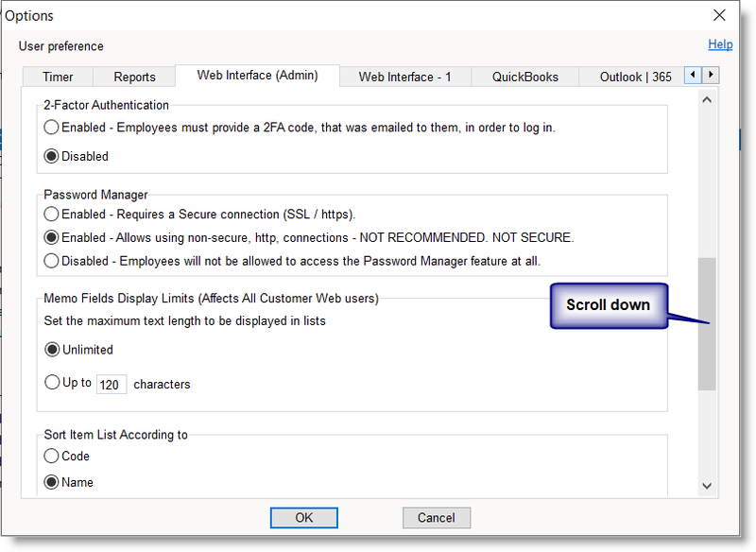756x552 pixels.
Task: Select Disabled under 2-Factor Authentication
Action: click(x=52, y=156)
